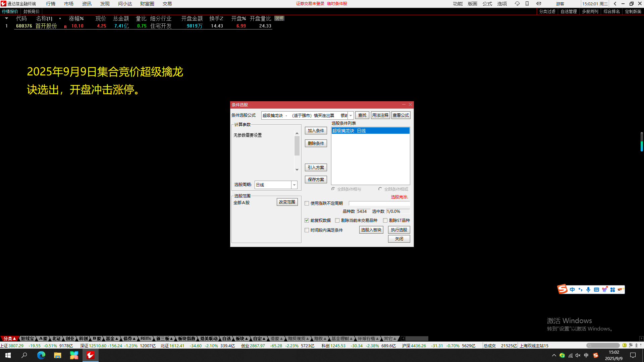The width and height of the screenshot is (644, 362).
Task: Check 使用涨跌不定周期 option
Action: (307, 203)
